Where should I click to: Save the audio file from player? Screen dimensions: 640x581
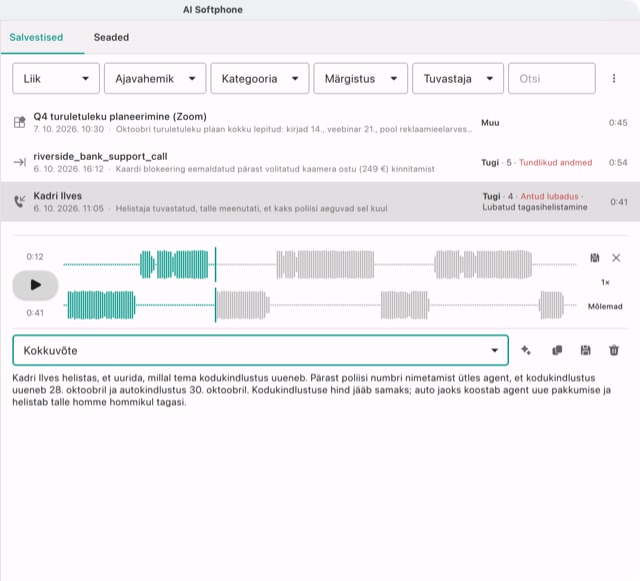(595, 258)
